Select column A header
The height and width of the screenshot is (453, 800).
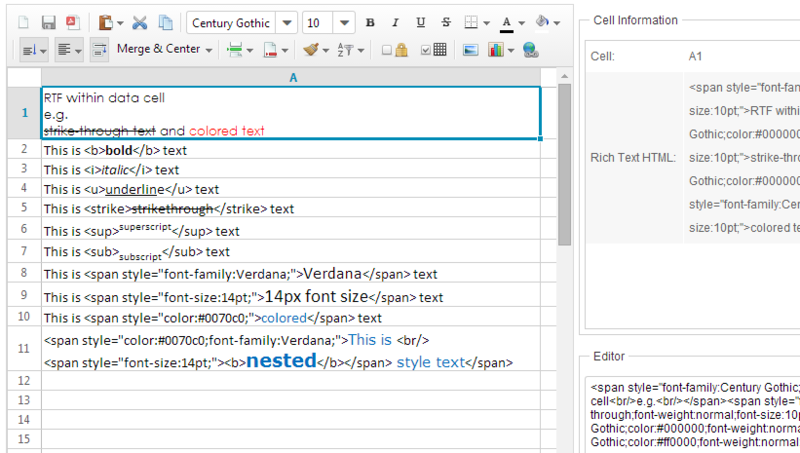click(x=293, y=78)
